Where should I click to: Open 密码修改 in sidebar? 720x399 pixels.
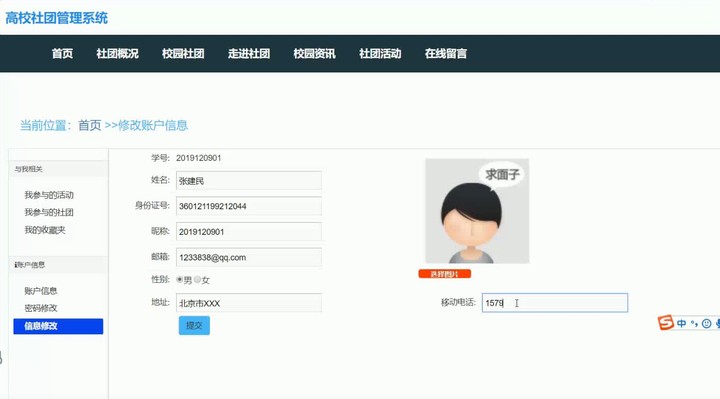click(x=41, y=308)
